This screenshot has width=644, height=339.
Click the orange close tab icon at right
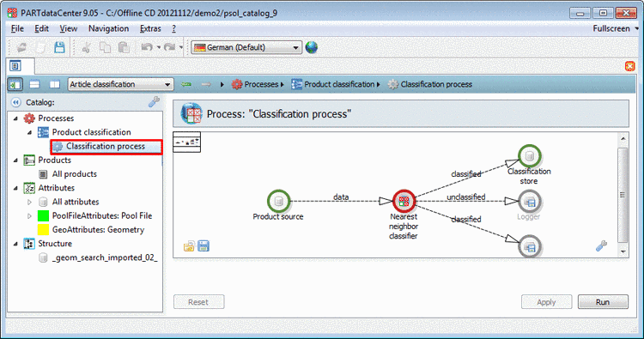coord(629,66)
